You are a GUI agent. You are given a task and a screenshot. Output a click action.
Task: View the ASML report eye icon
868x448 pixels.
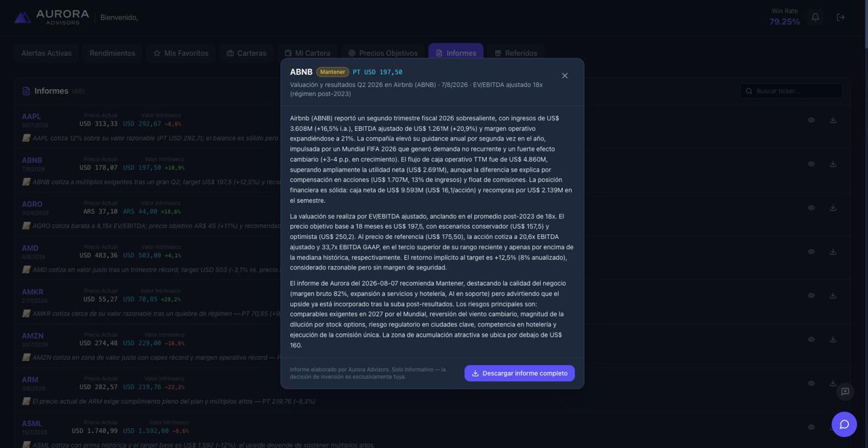click(x=811, y=427)
